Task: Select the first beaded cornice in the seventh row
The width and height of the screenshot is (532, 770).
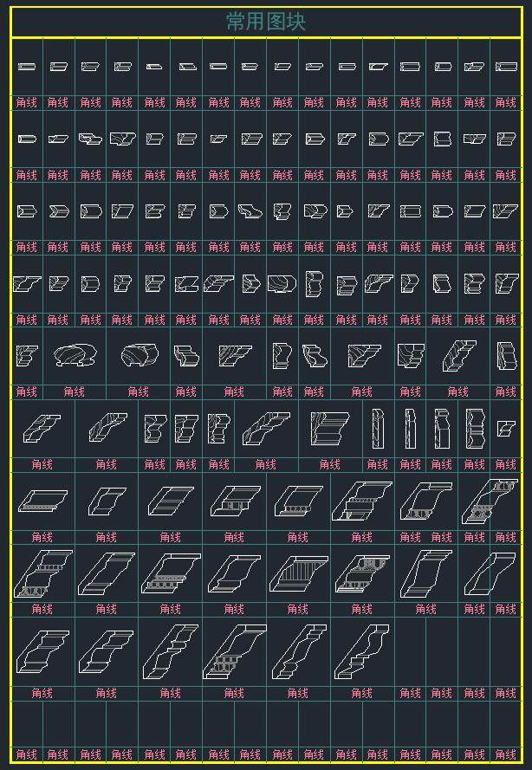Action: pos(42,501)
